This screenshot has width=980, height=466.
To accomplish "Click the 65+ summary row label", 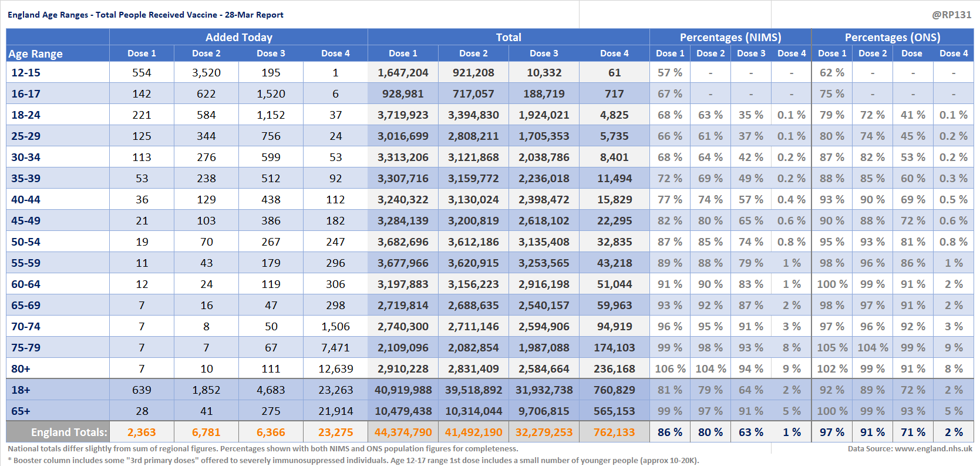I will [21, 411].
